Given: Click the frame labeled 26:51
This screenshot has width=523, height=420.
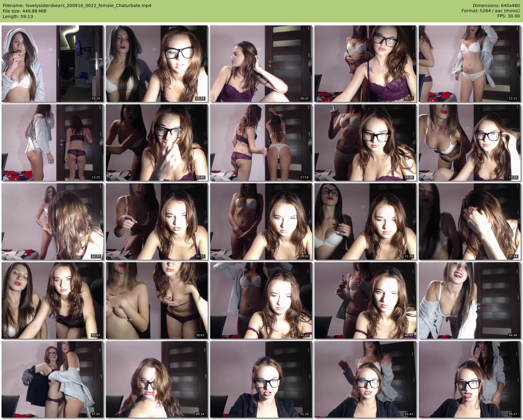Looking at the screenshot, I should click(x=157, y=221).
